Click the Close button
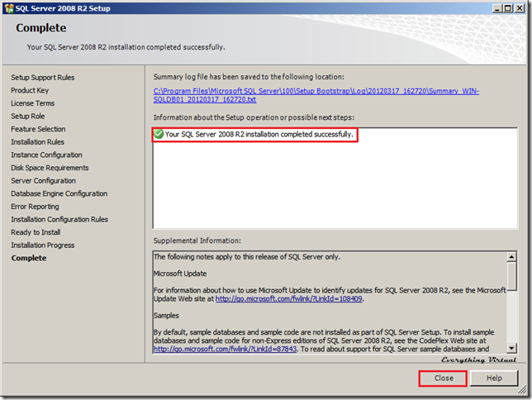The width and height of the screenshot is (532, 400). [443, 379]
